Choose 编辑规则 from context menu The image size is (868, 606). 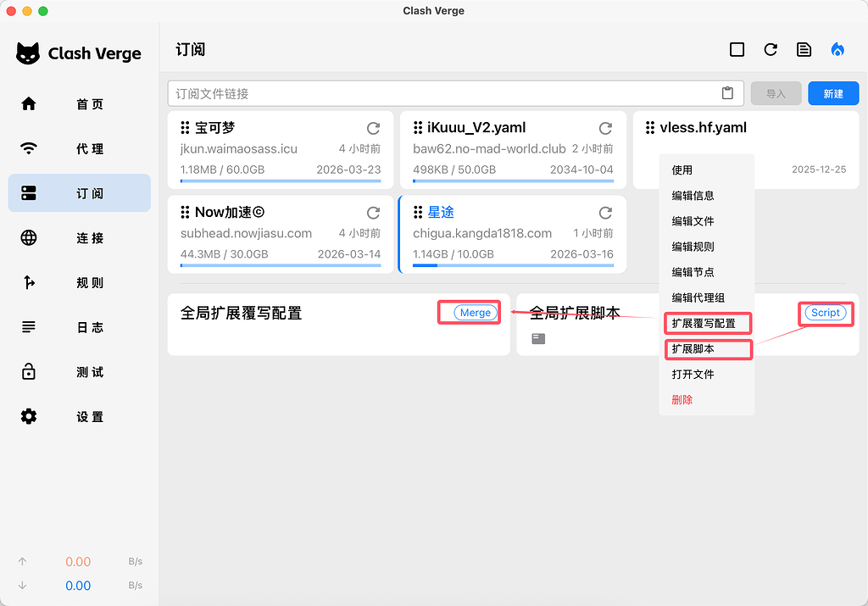707,247
